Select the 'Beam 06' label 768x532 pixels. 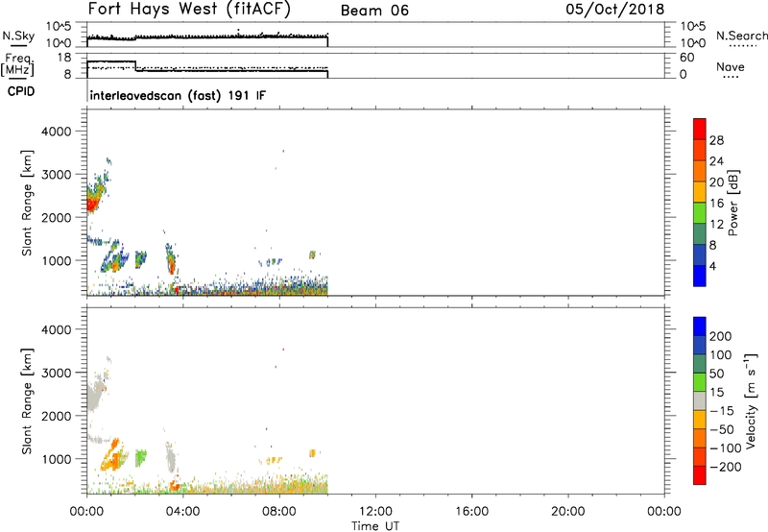[x=374, y=11]
